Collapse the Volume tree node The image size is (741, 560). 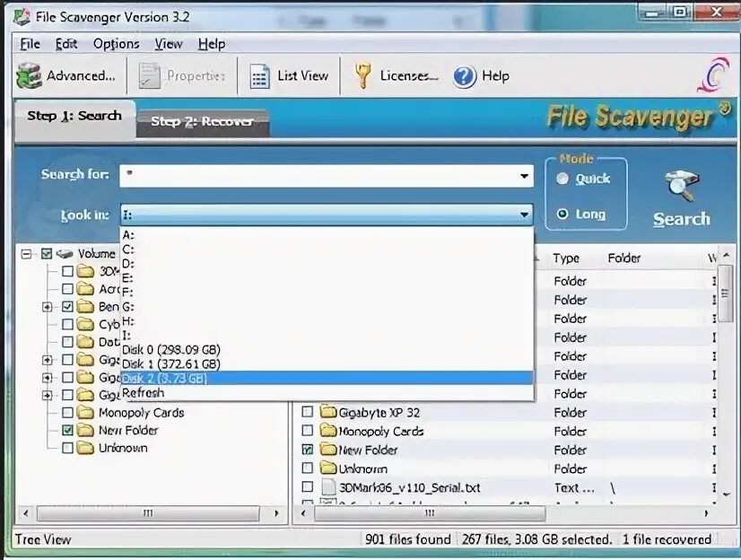click(27, 254)
